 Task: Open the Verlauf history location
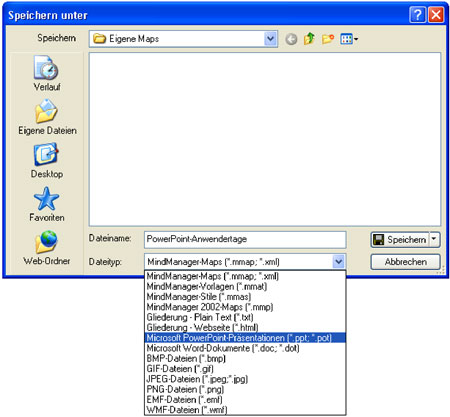click(47, 74)
